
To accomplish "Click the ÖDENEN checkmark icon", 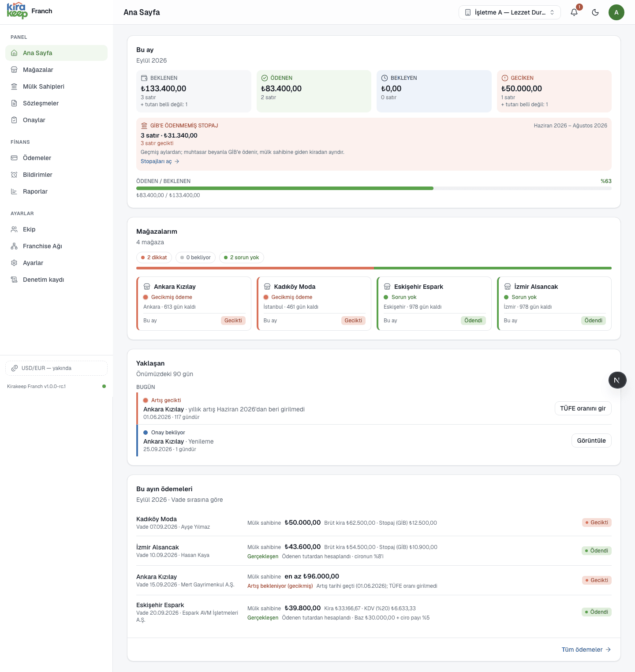I will coord(265,78).
